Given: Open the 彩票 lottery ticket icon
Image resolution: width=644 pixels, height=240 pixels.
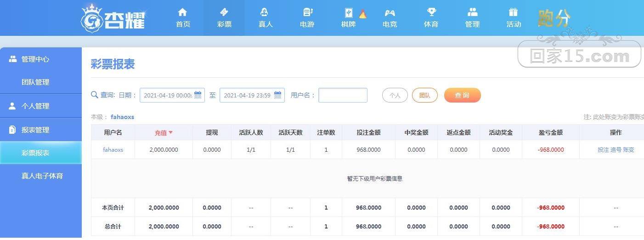Looking at the screenshot, I should click(x=224, y=12).
